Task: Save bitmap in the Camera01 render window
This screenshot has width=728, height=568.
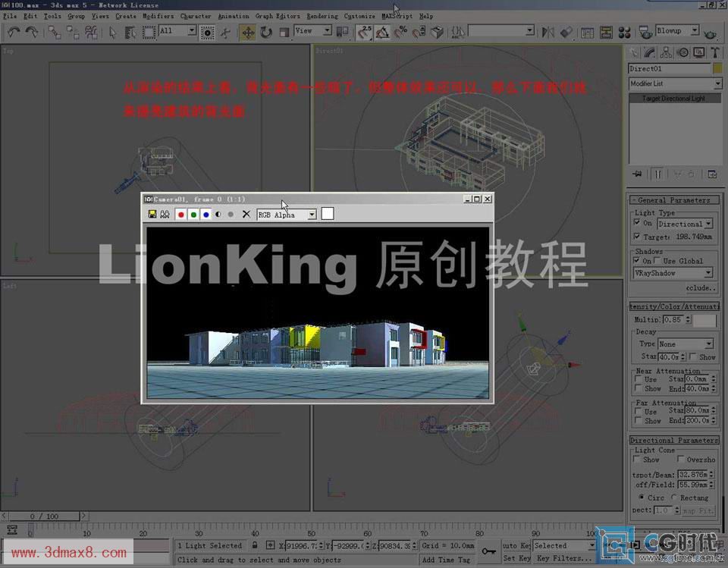Action: click(x=152, y=214)
